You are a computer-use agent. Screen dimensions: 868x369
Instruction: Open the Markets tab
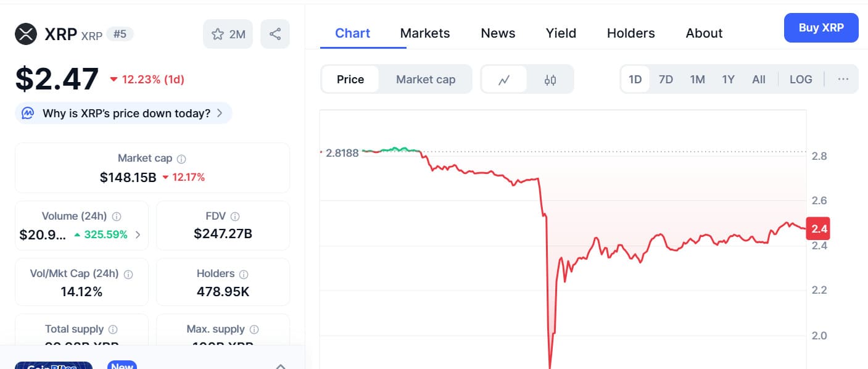click(x=425, y=33)
